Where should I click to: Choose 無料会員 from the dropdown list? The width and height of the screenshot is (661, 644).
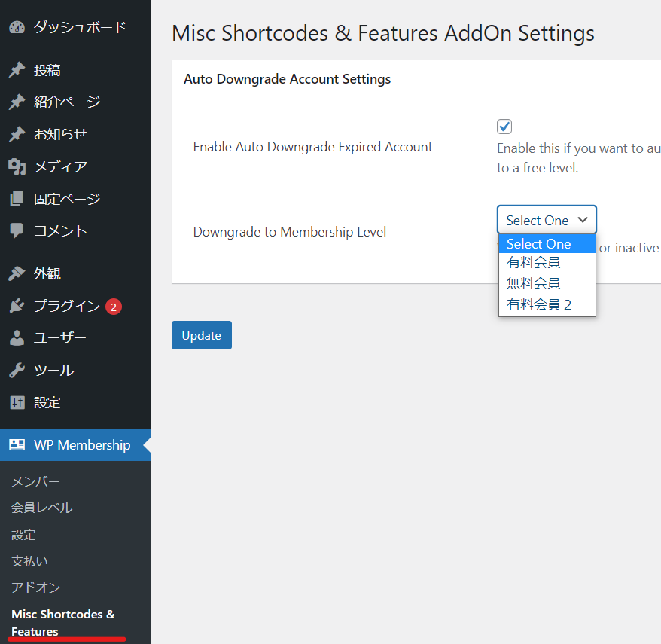533,283
